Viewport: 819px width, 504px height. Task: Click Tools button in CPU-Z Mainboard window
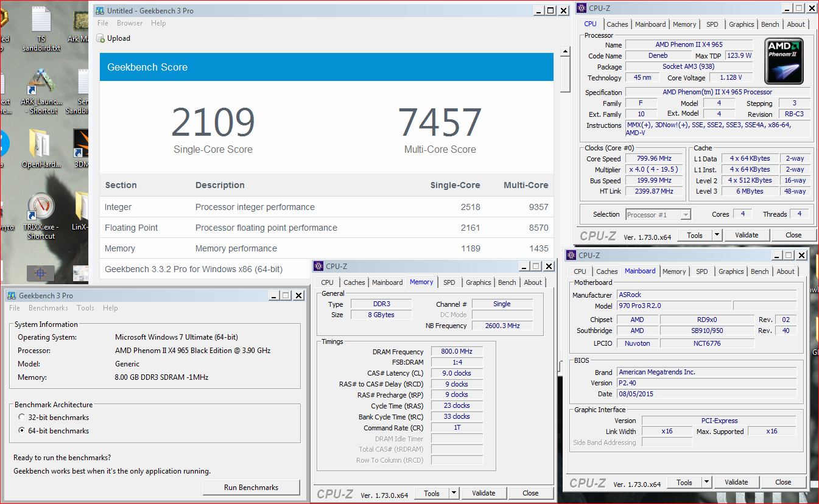684,482
